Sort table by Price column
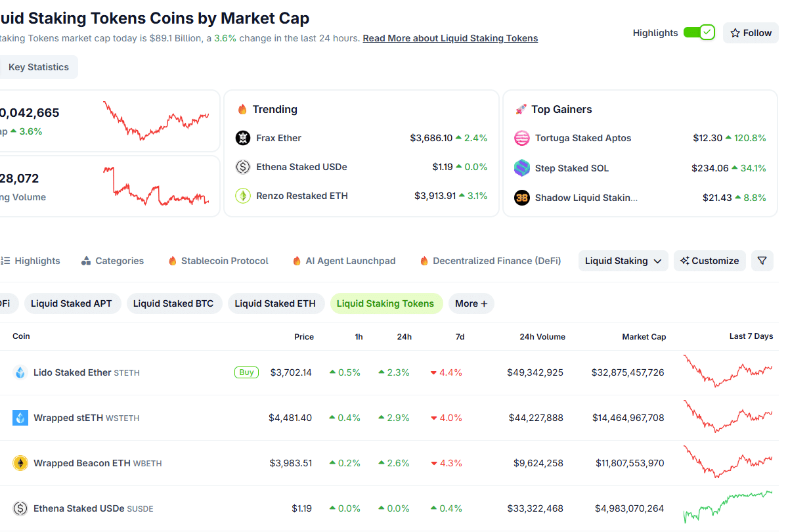This screenshot has width=788, height=532. 304,337
